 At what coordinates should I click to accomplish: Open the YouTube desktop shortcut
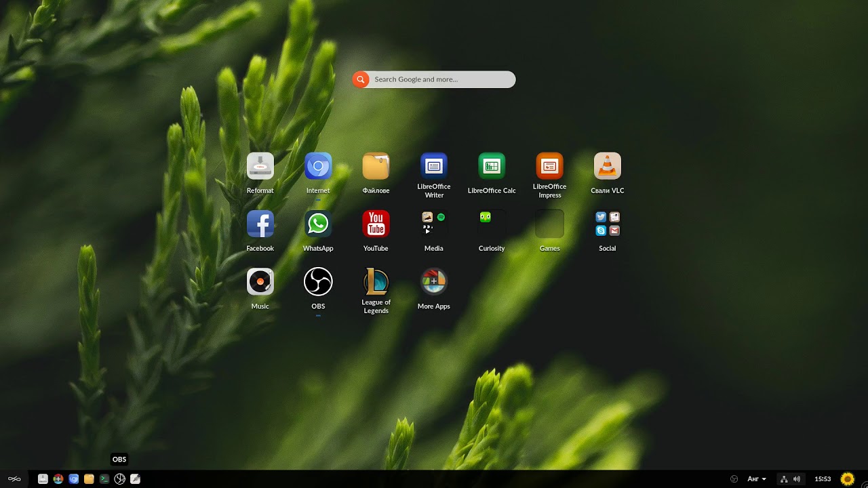(376, 224)
